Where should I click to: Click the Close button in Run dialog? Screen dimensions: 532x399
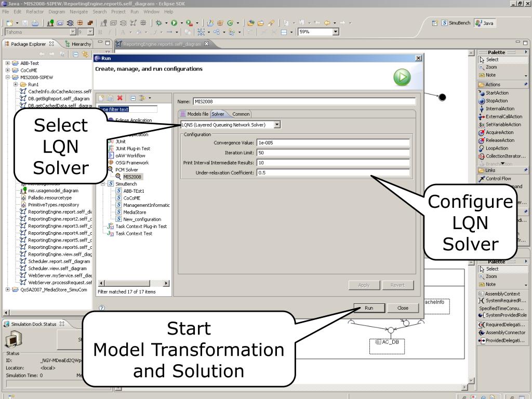(x=403, y=308)
